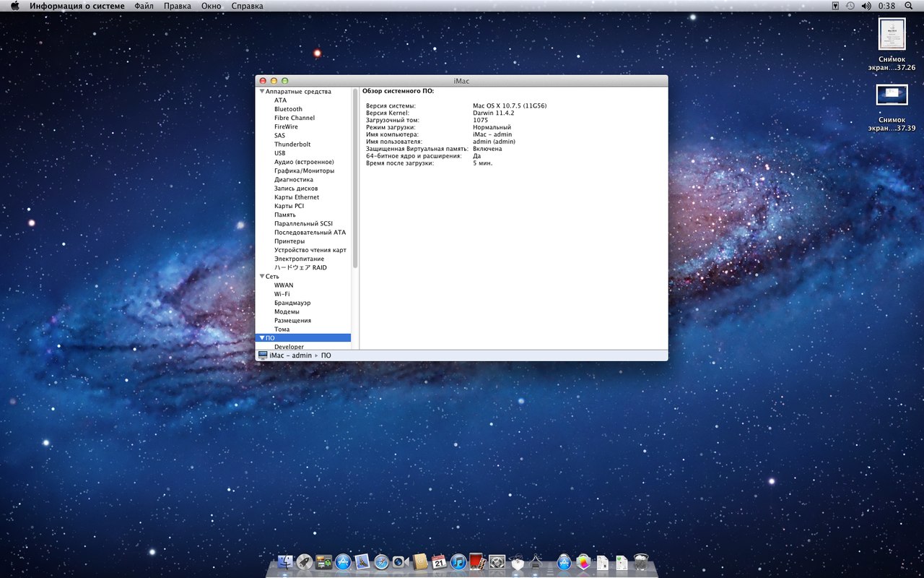The width and height of the screenshot is (924, 578).
Task: Collapse the ПО section triangle
Action: click(x=262, y=337)
